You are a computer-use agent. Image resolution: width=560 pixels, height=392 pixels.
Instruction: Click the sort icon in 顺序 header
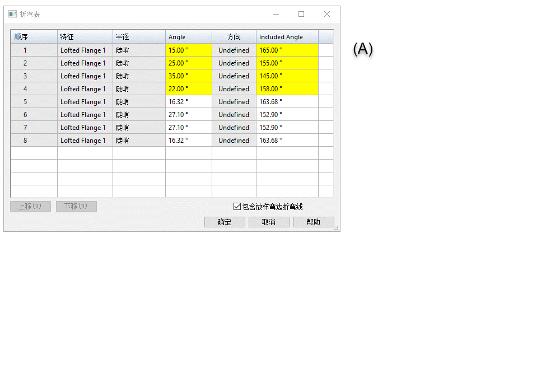tap(16, 37)
